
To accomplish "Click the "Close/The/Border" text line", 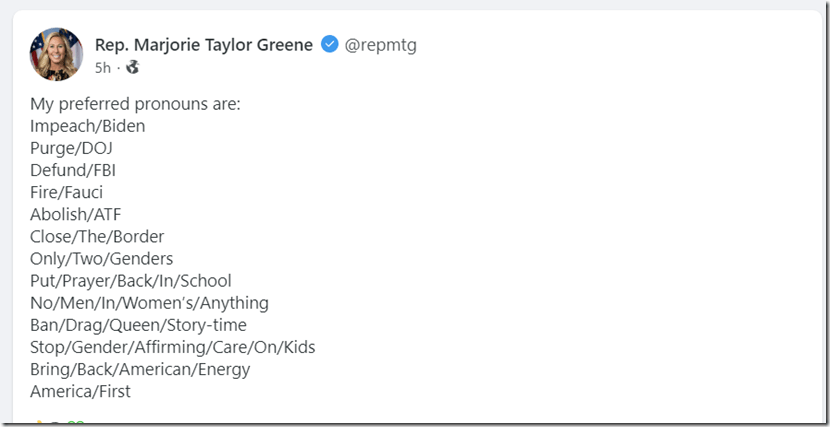I will pyautogui.click(x=97, y=237).
